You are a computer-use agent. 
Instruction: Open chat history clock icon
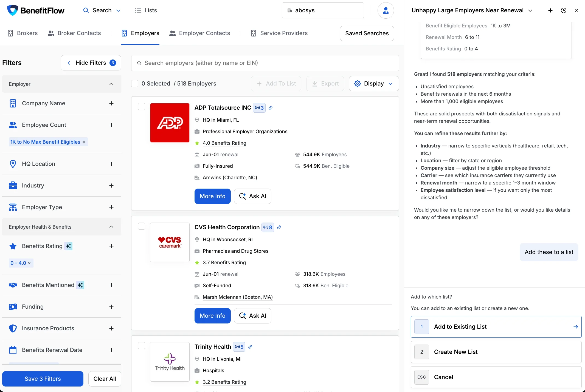click(563, 10)
